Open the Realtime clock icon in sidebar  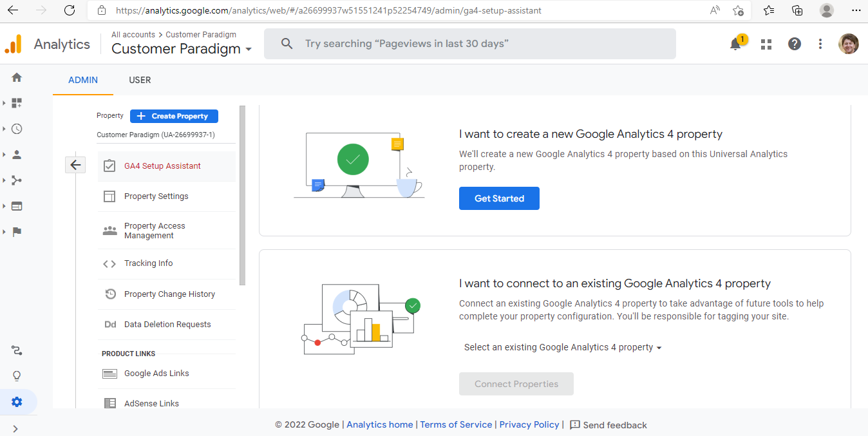point(17,129)
